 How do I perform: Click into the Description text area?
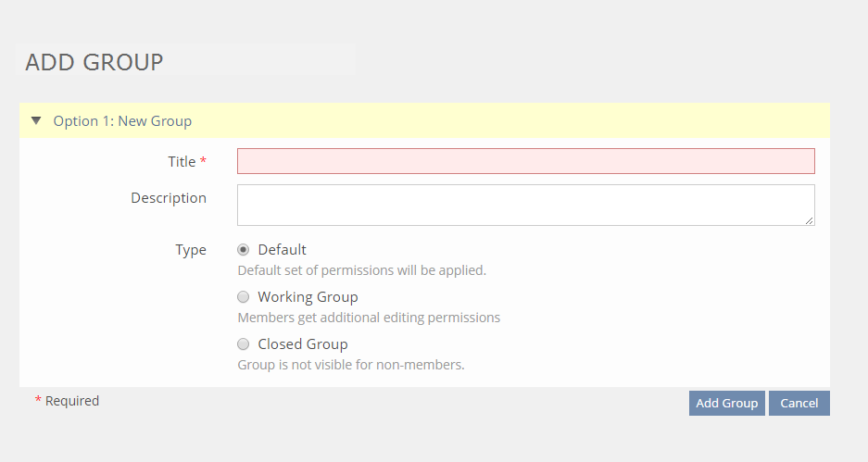(525, 205)
